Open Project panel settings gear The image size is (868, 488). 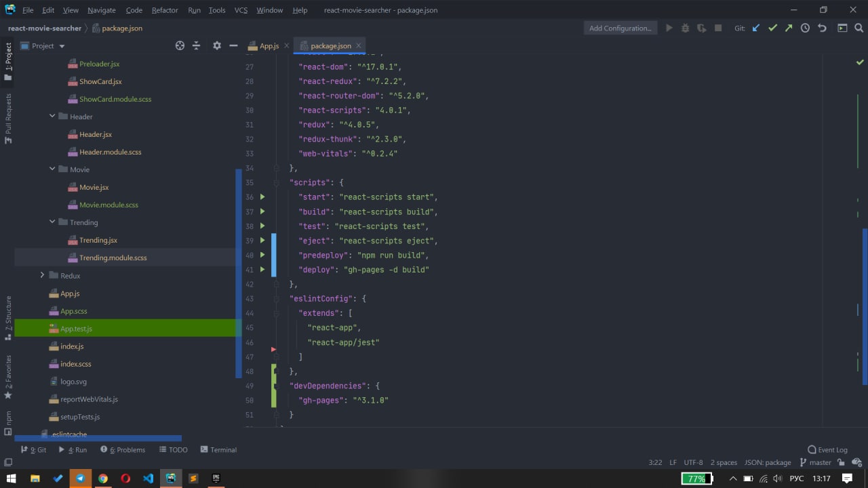(x=217, y=45)
